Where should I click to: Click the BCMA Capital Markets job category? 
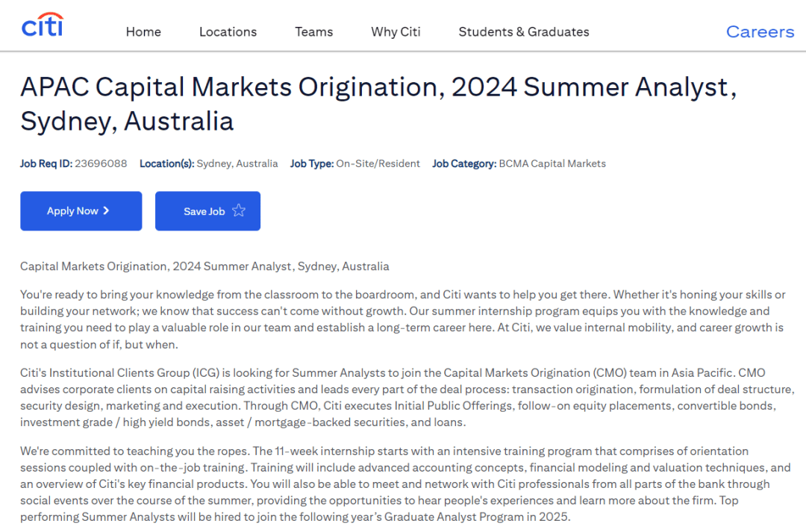tap(553, 163)
